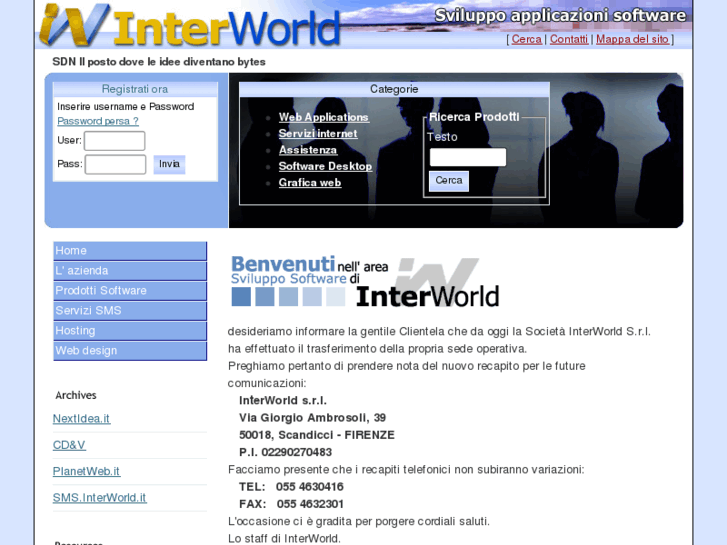
Task: Open the Cerca link in top bar
Action: pos(526,39)
